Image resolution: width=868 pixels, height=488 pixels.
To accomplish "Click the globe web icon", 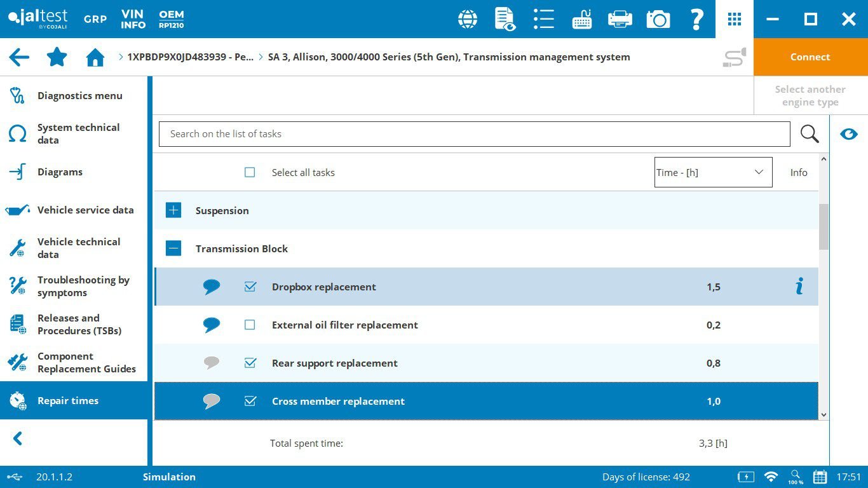I will (468, 19).
